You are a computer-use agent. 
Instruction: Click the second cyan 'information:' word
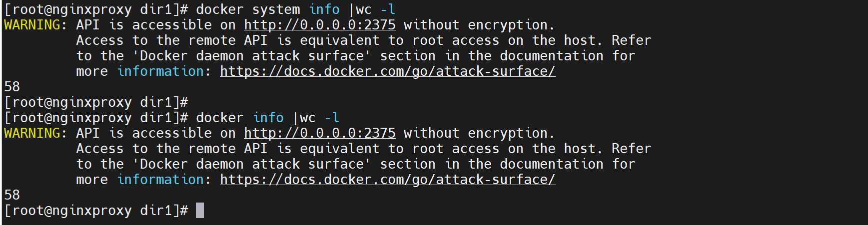160,180
